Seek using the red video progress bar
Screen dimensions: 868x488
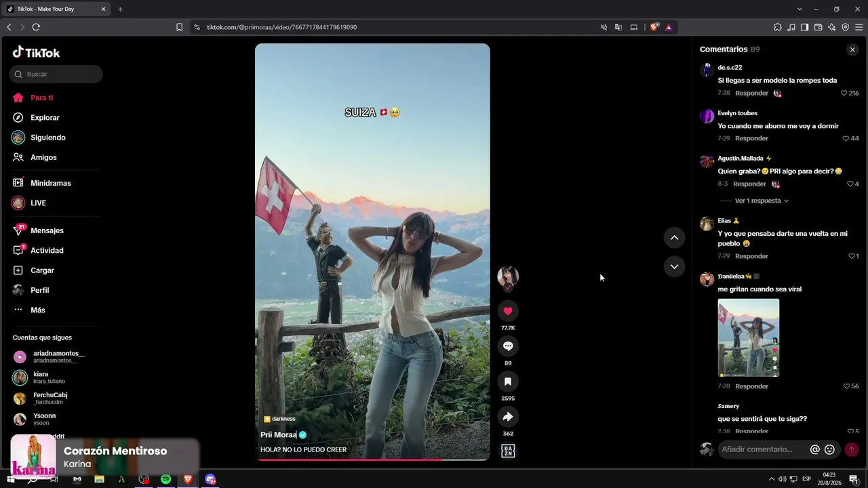pos(372,460)
